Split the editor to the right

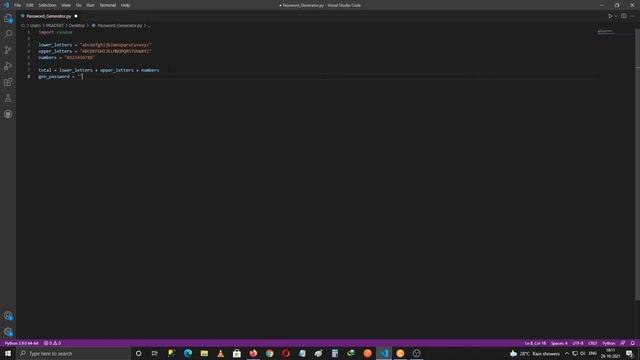point(624,16)
